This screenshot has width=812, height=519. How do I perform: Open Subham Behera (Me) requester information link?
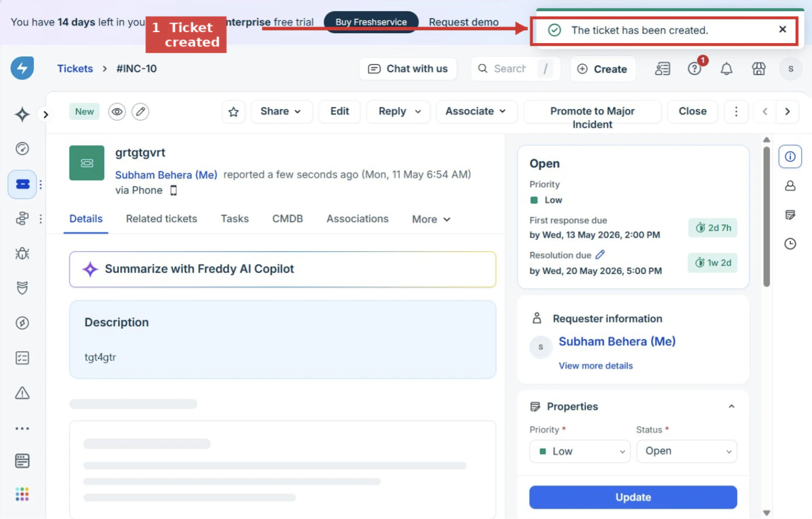[x=617, y=341]
